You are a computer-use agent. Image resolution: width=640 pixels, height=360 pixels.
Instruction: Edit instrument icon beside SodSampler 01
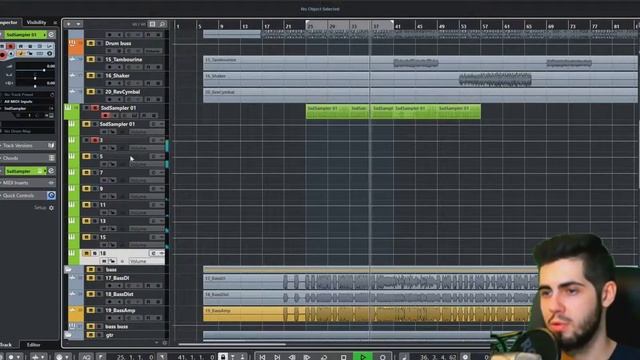51,35
